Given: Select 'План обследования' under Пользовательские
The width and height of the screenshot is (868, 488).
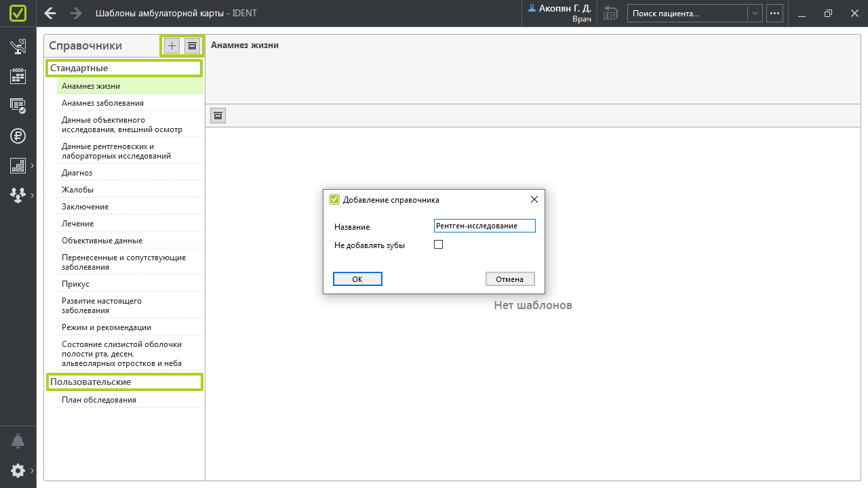Looking at the screenshot, I should click(x=99, y=400).
